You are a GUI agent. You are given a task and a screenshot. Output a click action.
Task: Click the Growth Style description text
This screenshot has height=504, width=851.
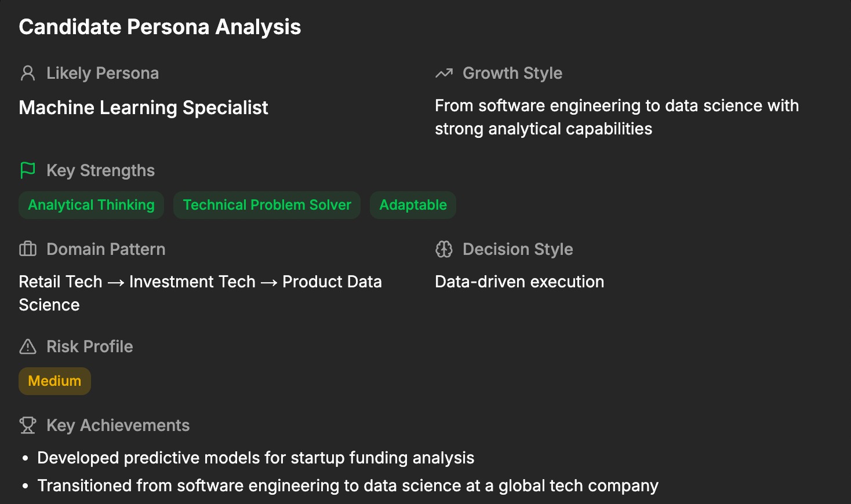(617, 117)
